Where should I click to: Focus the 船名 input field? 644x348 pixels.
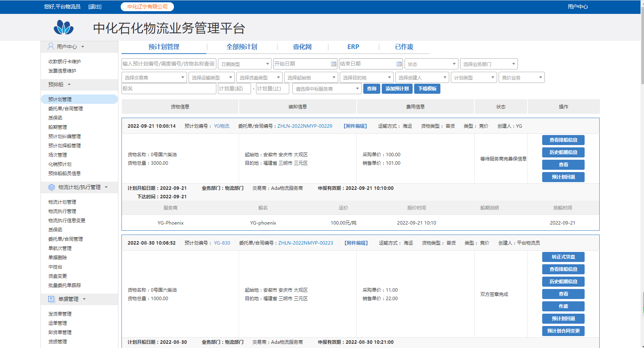(169, 89)
